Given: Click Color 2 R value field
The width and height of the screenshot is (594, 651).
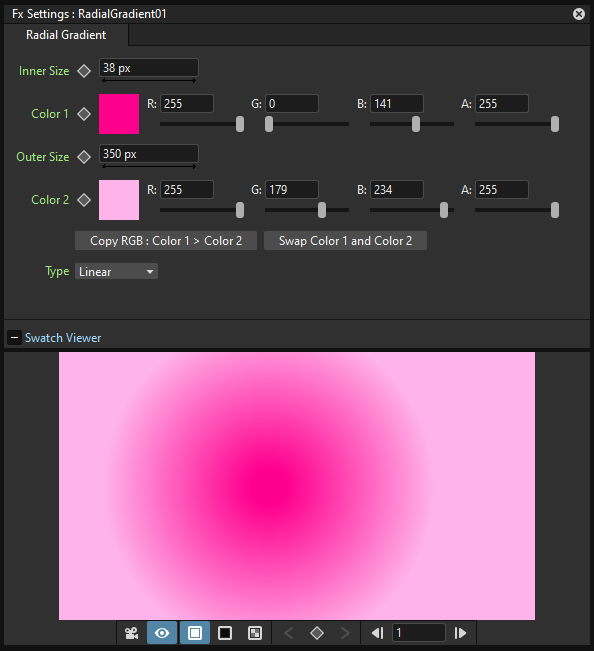Looking at the screenshot, I should coord(187,189).
